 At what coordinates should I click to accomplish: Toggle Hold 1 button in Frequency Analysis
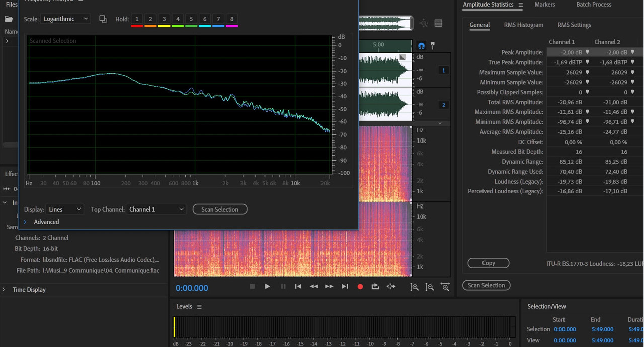click(x=137, y=19)
